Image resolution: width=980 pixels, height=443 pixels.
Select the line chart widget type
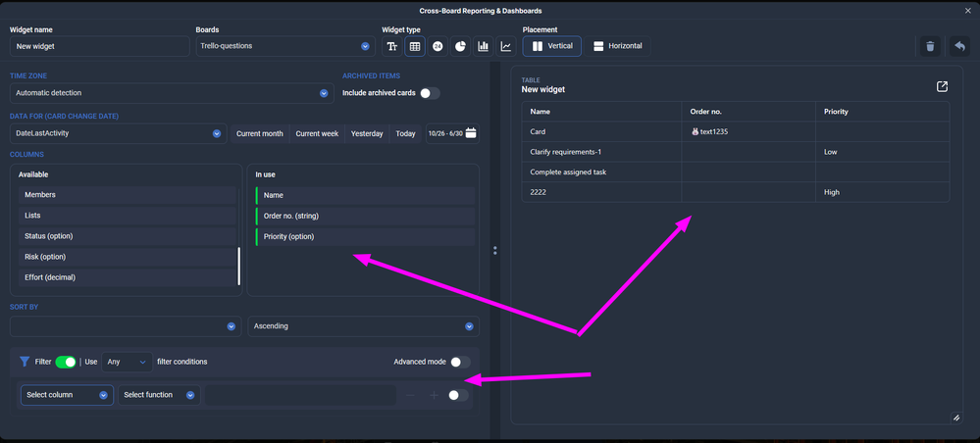(505, 46)
